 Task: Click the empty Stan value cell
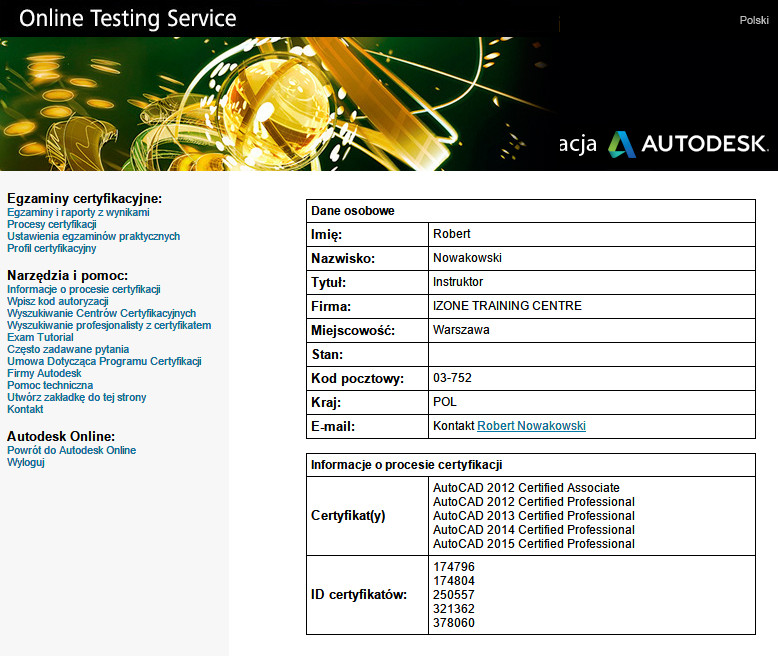click(591, 354)
